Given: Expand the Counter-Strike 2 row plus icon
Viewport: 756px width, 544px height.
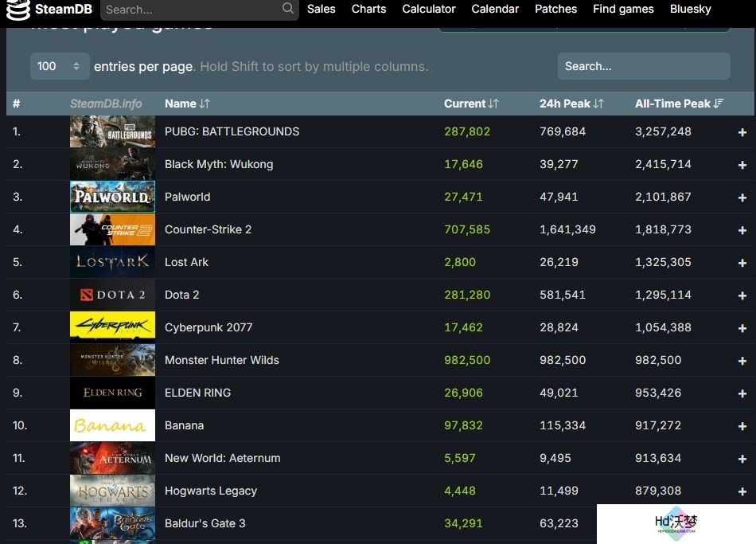Looking at the screenshot, I should click(x=742, y=230).
